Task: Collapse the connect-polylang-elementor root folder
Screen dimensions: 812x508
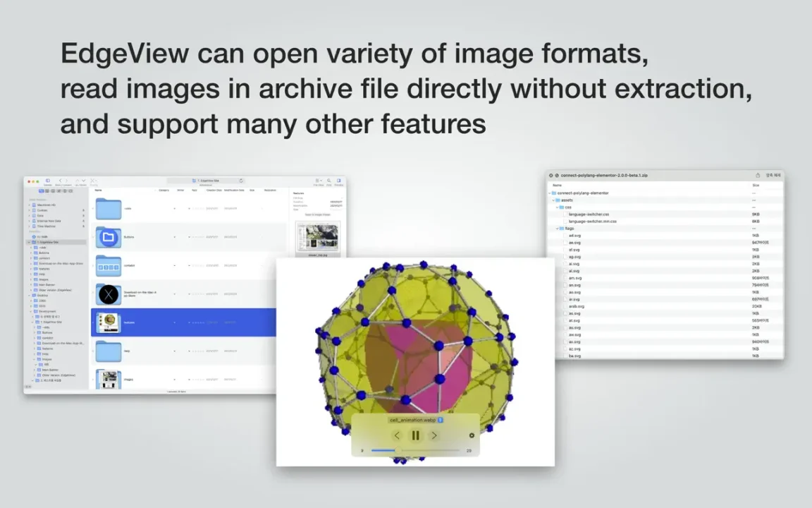Action: (x=550, y=193)
